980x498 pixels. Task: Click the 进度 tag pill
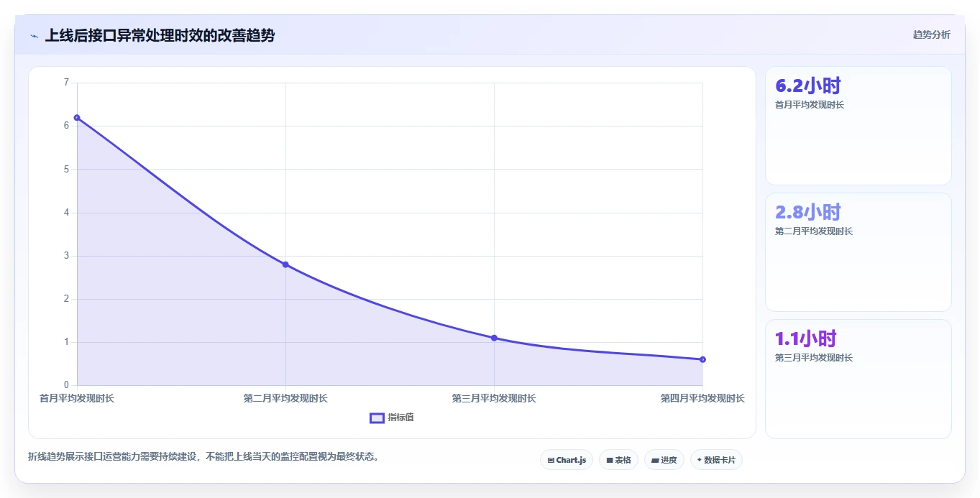point(664,460)
